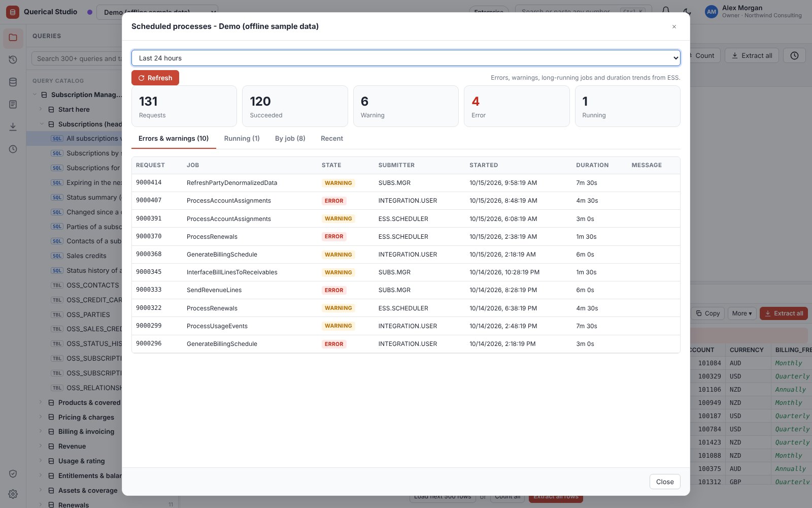Viewport: 812px width, 508px height.
Task: Open the AM user avatar
Action: tap(712, 12)
